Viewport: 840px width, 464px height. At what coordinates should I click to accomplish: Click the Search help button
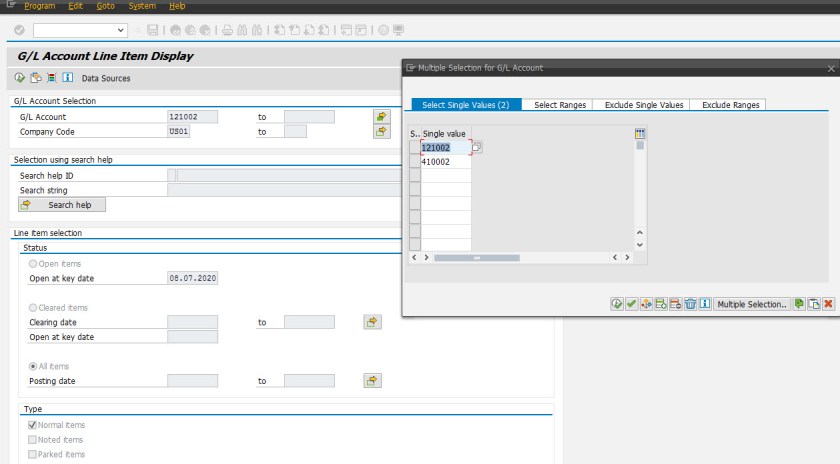tap(62, 205)
